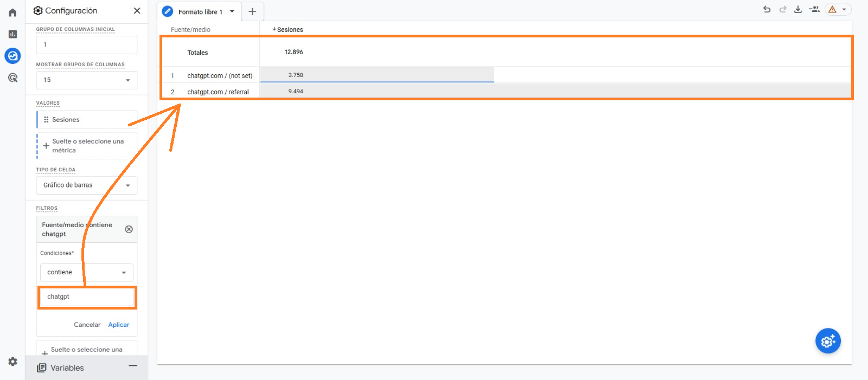Remove the Fuente/medio filter
The width and height of the screenshot is (868, 380).
(129, 229)
